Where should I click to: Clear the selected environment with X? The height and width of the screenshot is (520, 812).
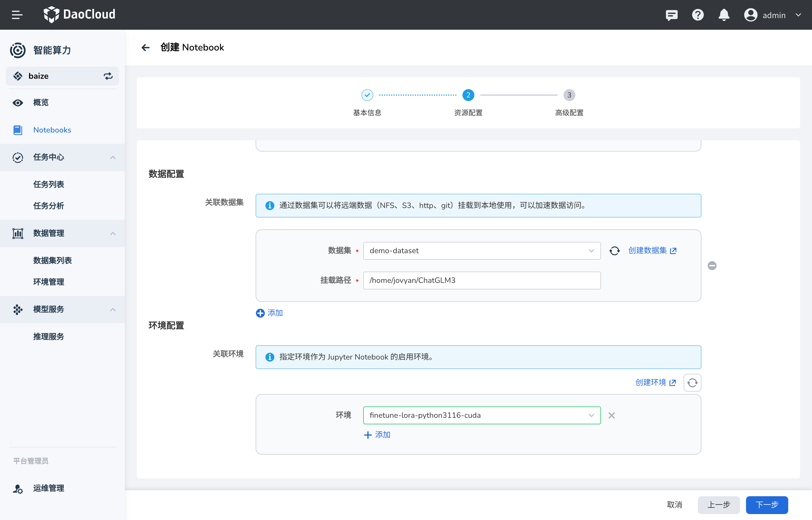611,415
